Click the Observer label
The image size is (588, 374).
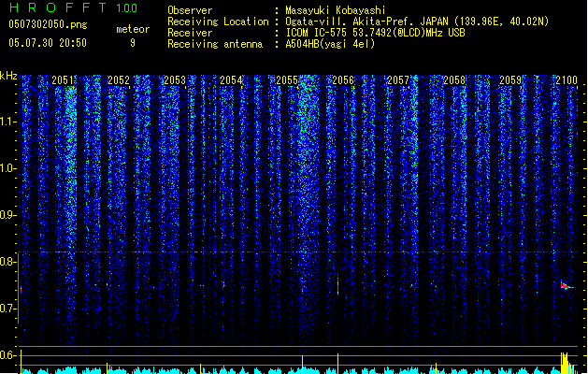click(x=190, y=10)
